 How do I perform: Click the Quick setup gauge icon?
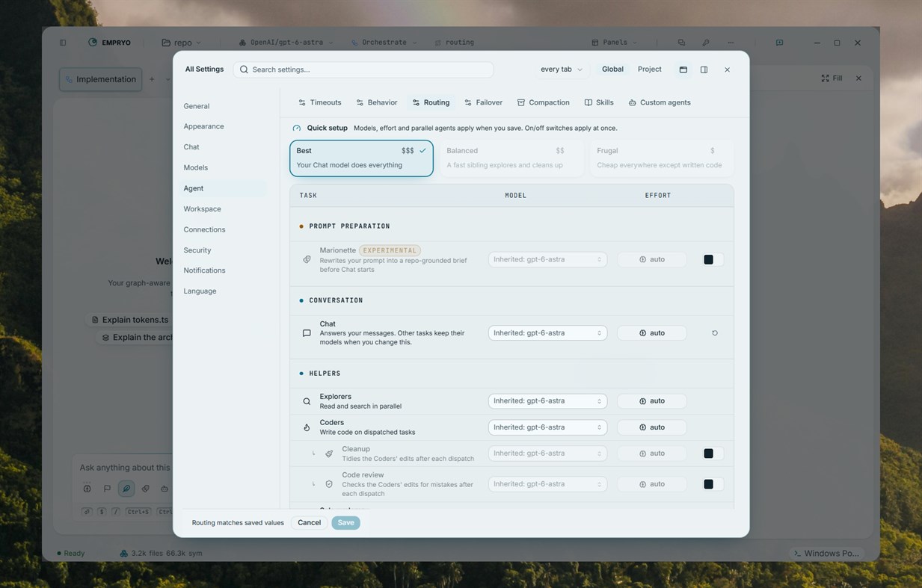297,129
